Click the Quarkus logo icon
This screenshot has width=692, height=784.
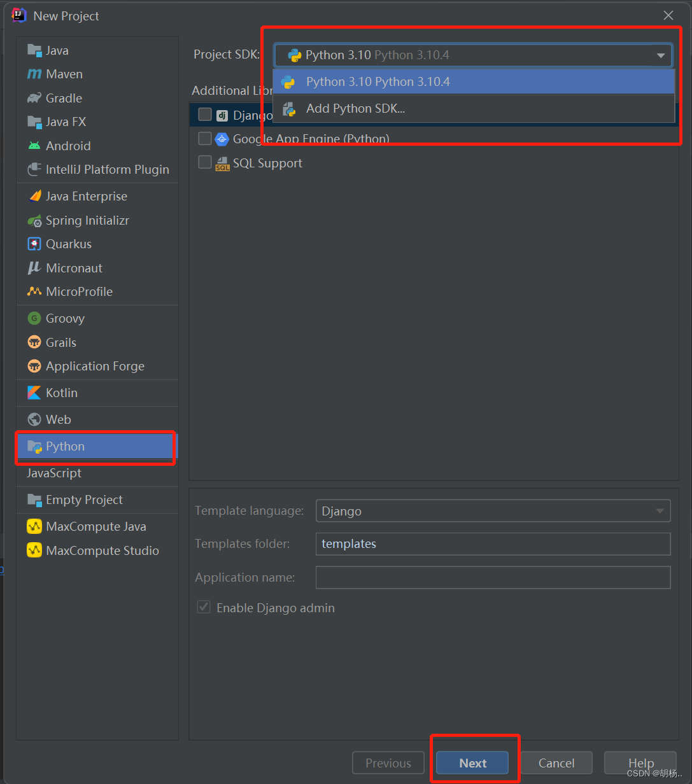[34, 244]
